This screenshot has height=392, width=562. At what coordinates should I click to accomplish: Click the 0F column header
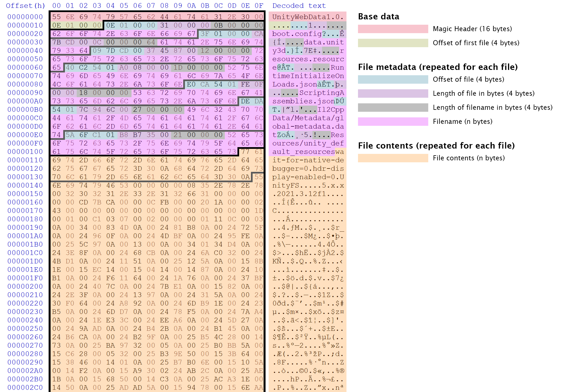(259, 6)
